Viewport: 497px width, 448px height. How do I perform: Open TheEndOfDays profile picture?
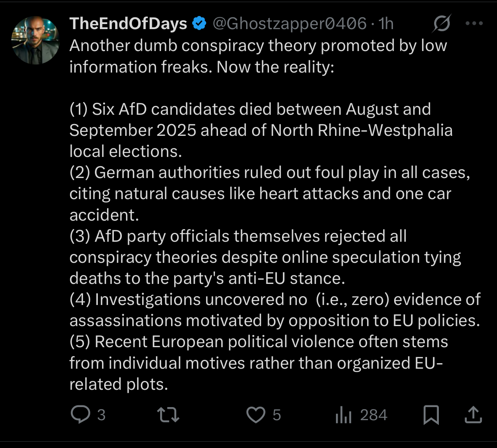pyautogui.click(x=35, y=40)
